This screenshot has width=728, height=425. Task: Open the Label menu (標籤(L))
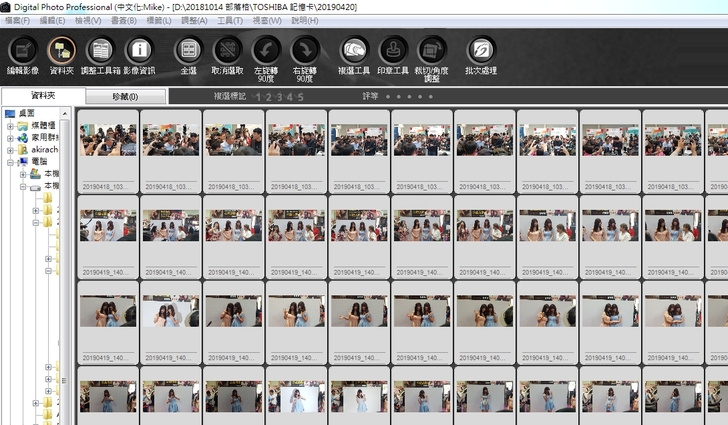pos(159,20)
